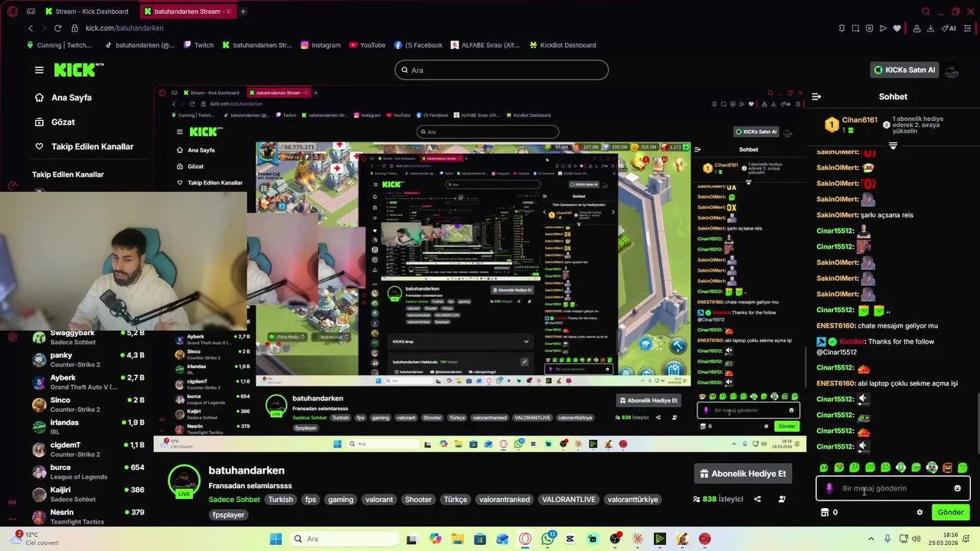Open the emoji picker in chat input
This screenshot has width=980, height=551.
(x=957, y=488)
